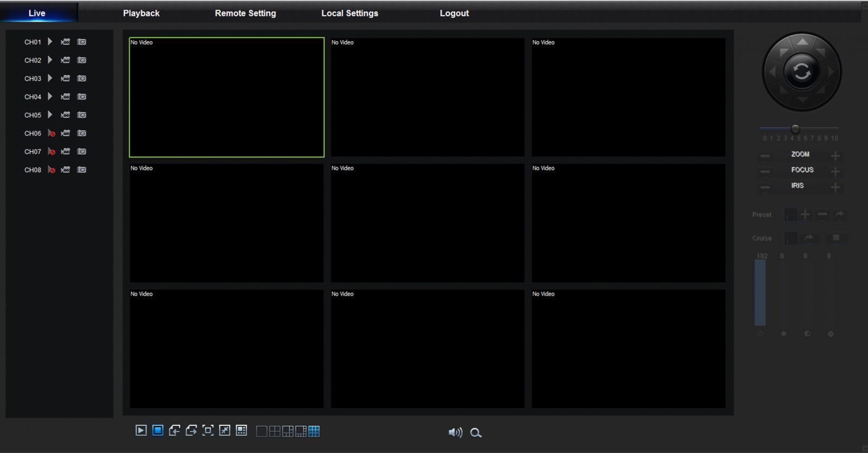
Task: Choose the nine-split grid layout
Action: (x=314, y=431)
